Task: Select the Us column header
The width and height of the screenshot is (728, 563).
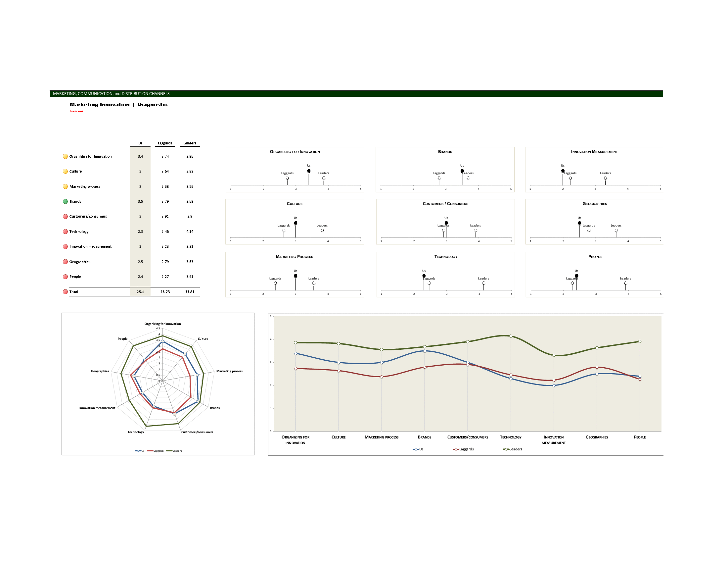Action: tap(140, 143)
